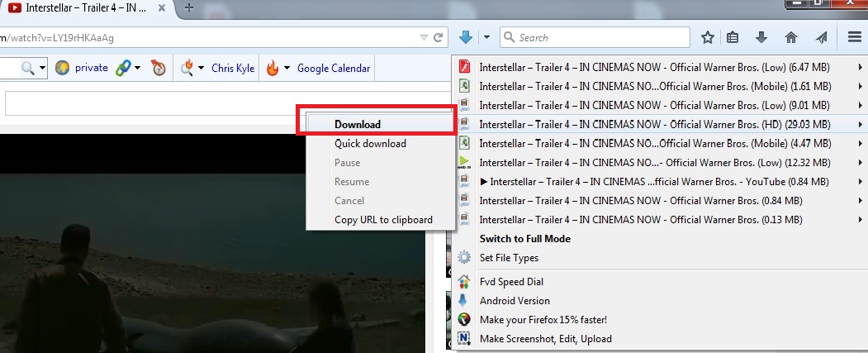The width and height of the screenshot is (868, 353).
Task: Open the Google Calendar bookmark
Action: (334, 68)
